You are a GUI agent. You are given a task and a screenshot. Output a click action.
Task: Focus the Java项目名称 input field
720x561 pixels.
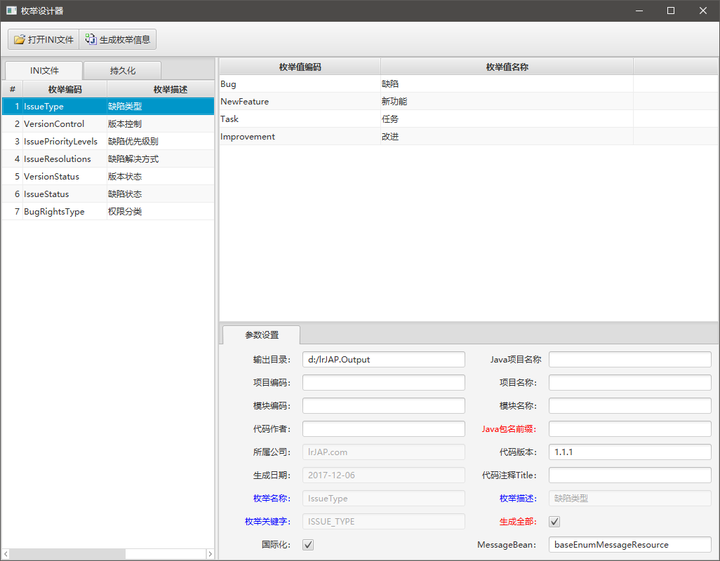(x=630, y=359)
